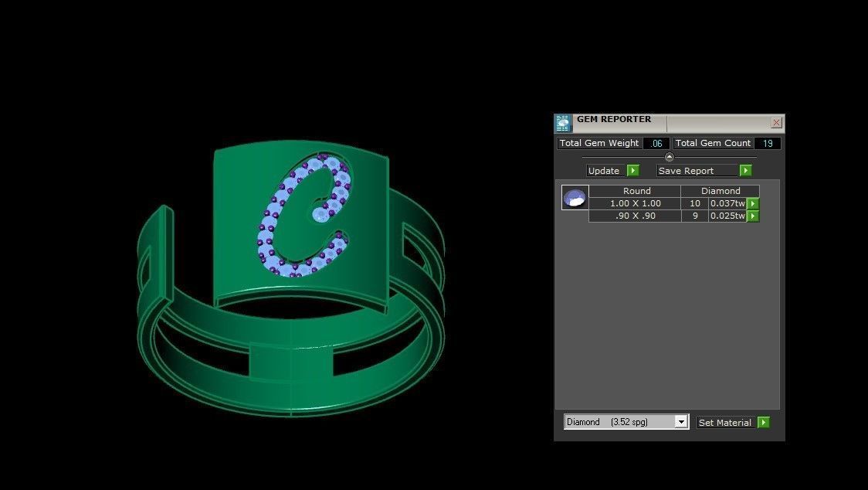Click the Total Gem Weight value field
Screen dimensions: 868x490
pos(656,143)
